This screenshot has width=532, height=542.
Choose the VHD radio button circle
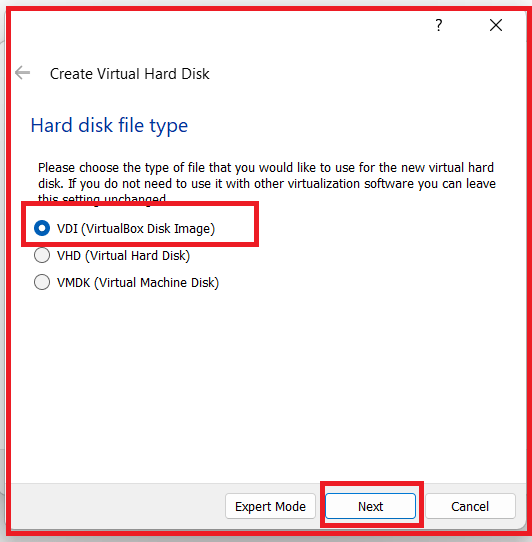42,255
